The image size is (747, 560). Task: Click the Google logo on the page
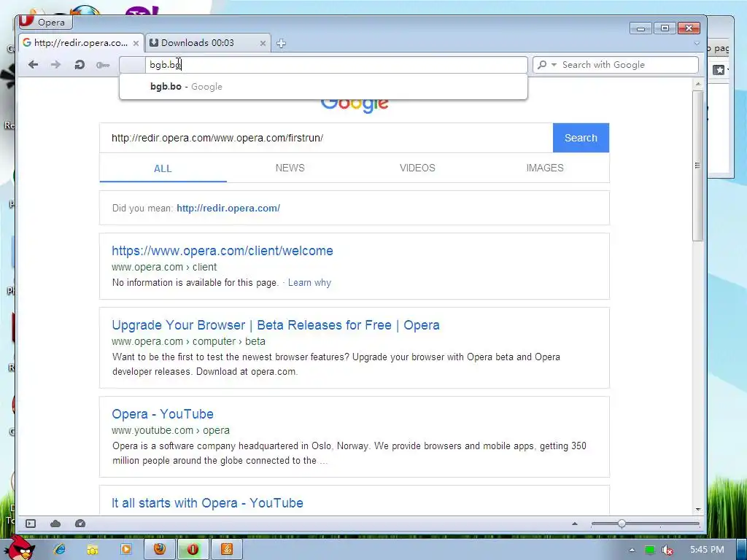(x=355, y=105)
